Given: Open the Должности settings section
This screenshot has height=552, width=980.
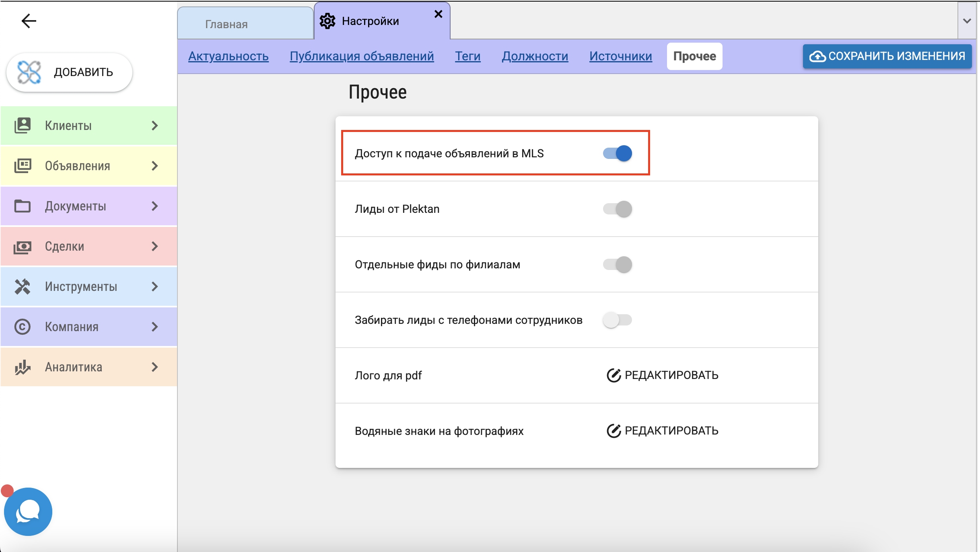Looking at the screenshot, I should pos(535,56).
